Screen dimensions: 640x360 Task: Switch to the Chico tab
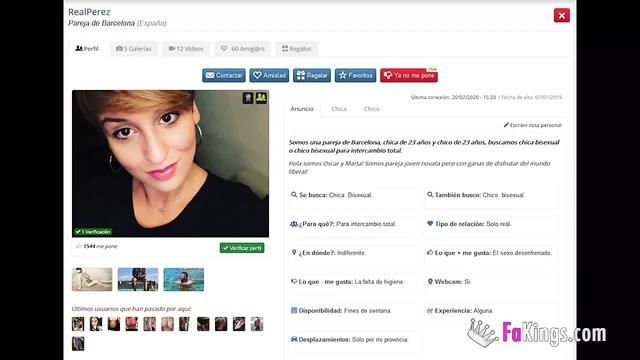click(371, 109)
